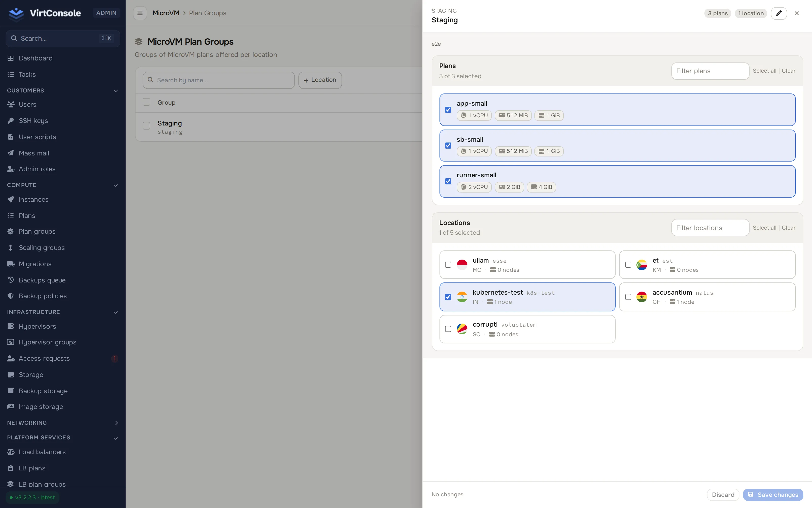
Task: Click the Scaling groups arrows icon
Action: (11, 248)
